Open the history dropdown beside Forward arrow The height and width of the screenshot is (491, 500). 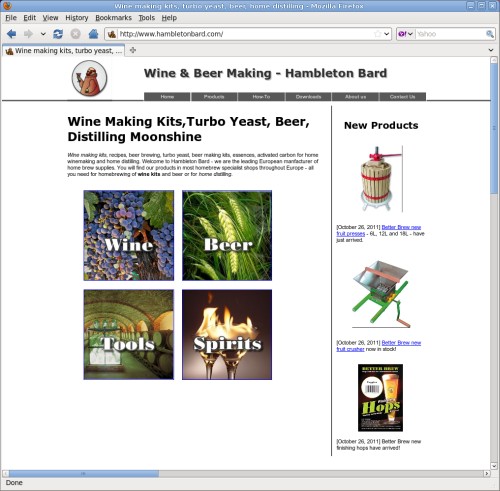pyautogui.click(x=43, y=34)
